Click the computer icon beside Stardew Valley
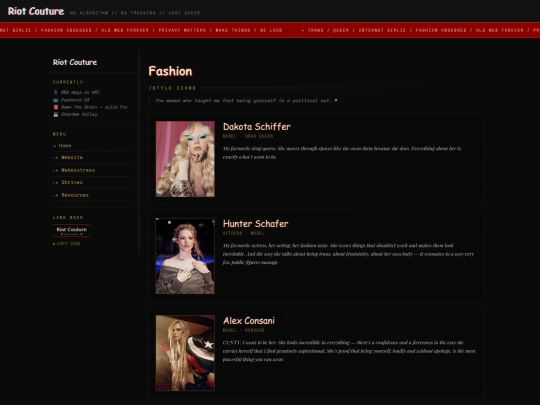The image size is (540, 405). [55, 114]
